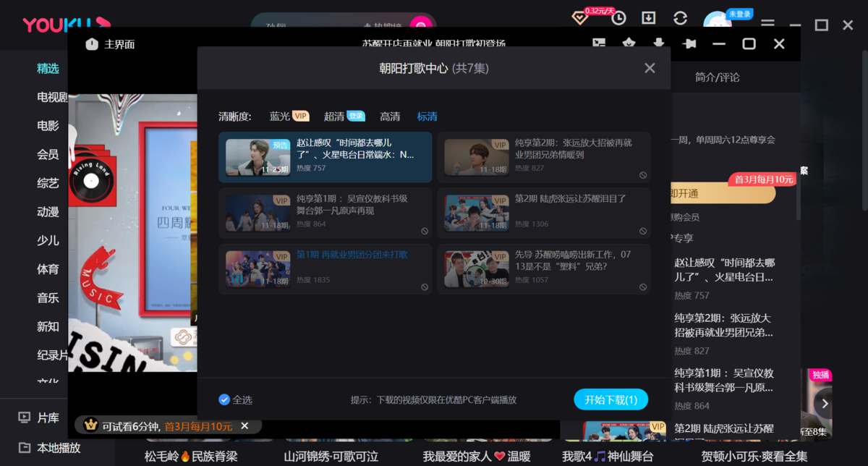Click unavailable icon on 纯享第2期 card
Viewport: 868px width, 466px height.
(x=643, y=175)
